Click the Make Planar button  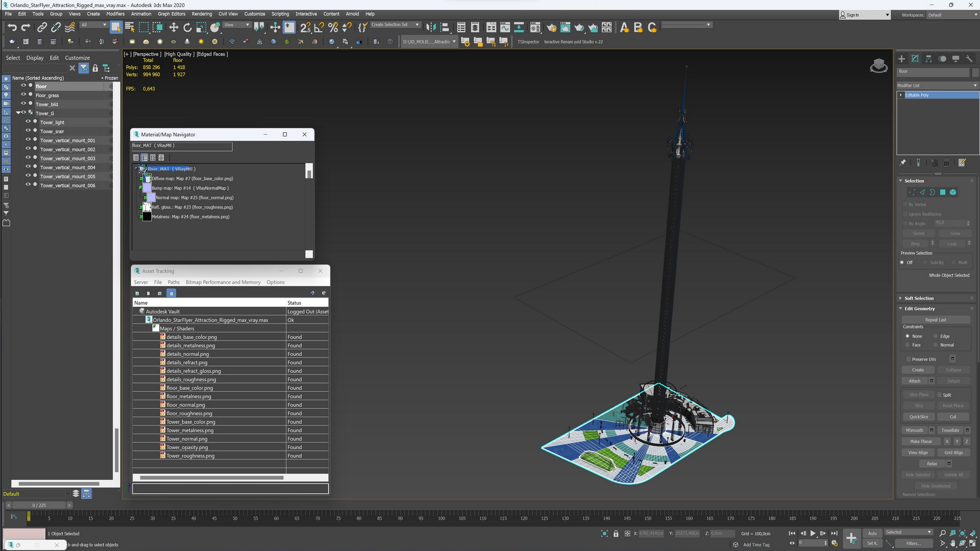pyautogui.click(x=921, y=441)
